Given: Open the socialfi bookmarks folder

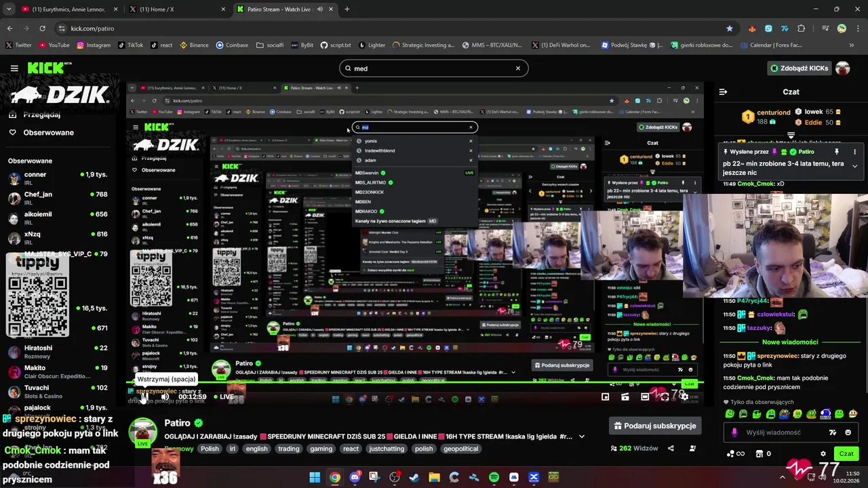Looking at the screenshot, I should 270,45.
